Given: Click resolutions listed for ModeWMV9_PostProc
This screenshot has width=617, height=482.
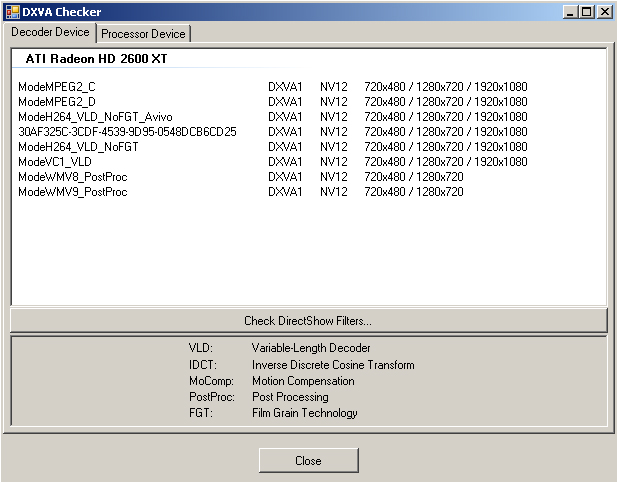Looking at the screenshot, I should pyautogui.click(x=414, y=192).
